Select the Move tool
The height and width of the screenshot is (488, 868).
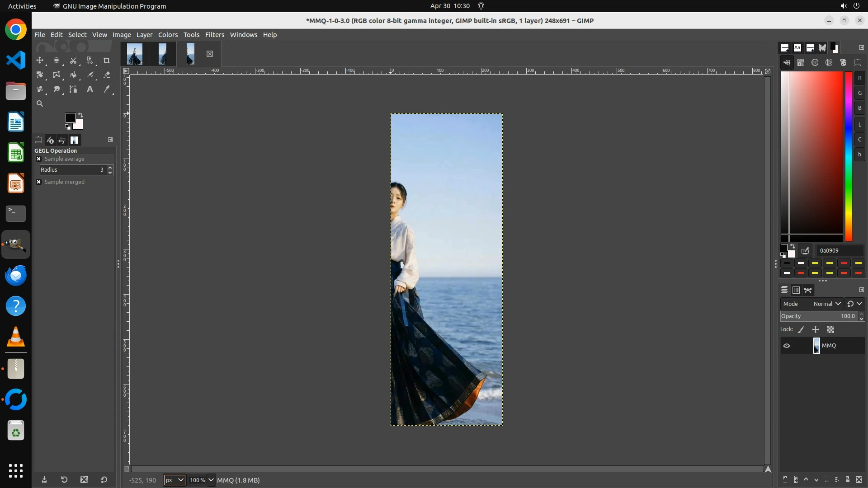point(40,61)
